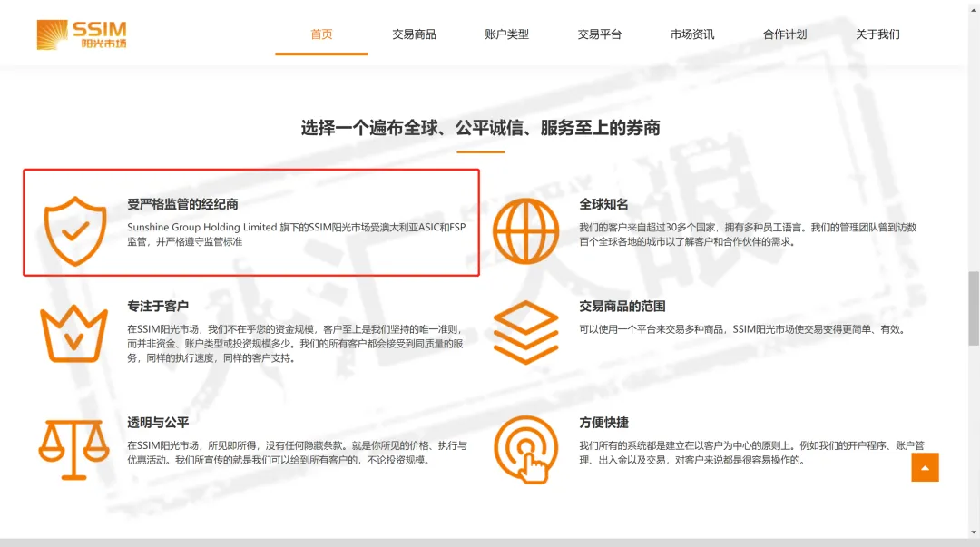980x547 pixels.
Task: Open the 合作计划 menu
Action: coord(784,34)
